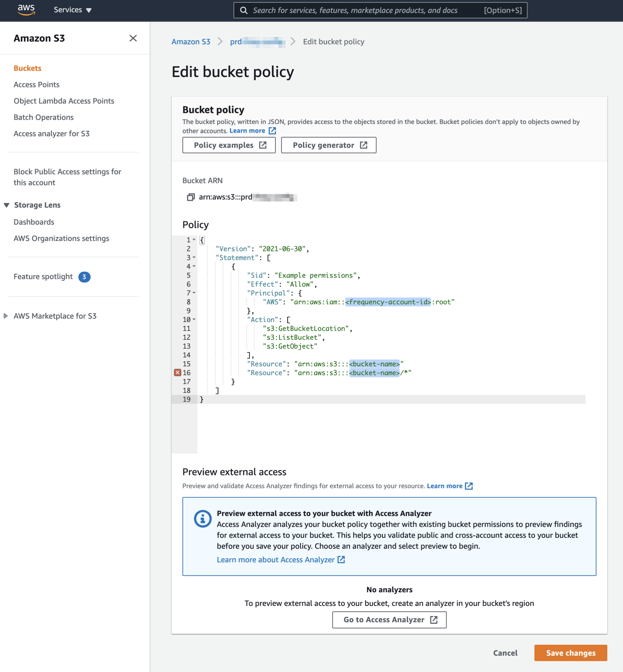Open AWS Organizations settings
Viewport: 623px width, 672px height.
click(x=61, y=238)
